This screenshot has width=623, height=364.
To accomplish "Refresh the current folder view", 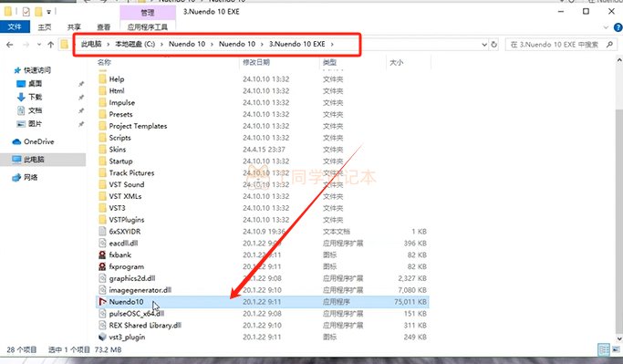I will click(x=493, y=45).
